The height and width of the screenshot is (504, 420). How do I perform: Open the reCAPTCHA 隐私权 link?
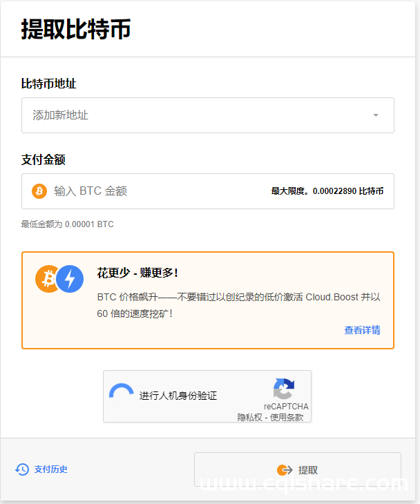(x=251, y=417)
